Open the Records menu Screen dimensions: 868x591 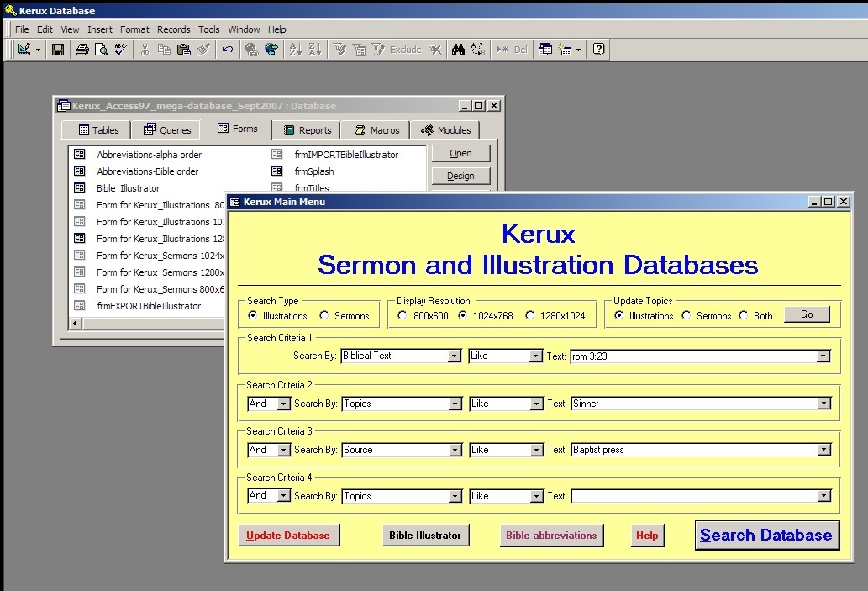point(173,29)
